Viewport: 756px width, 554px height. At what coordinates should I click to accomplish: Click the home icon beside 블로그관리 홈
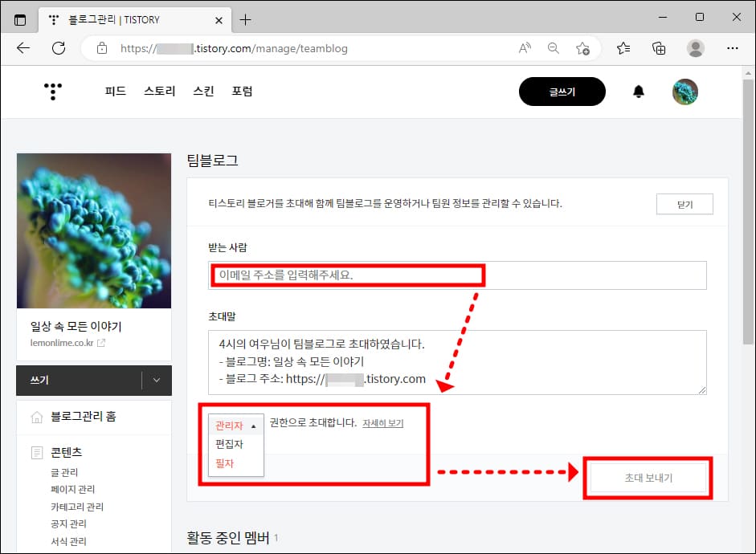coord(36,417)
